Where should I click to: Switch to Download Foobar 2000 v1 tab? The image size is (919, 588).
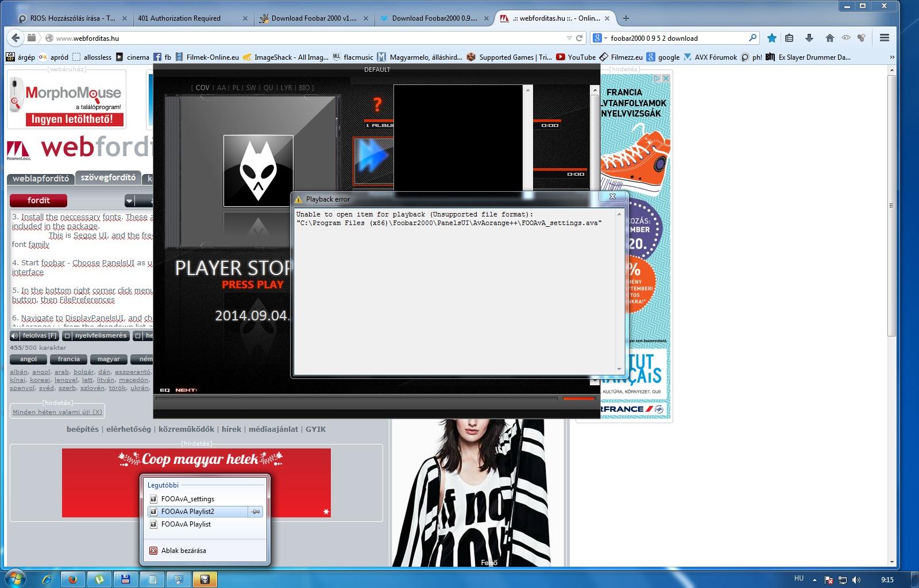[x=312, y=18]
